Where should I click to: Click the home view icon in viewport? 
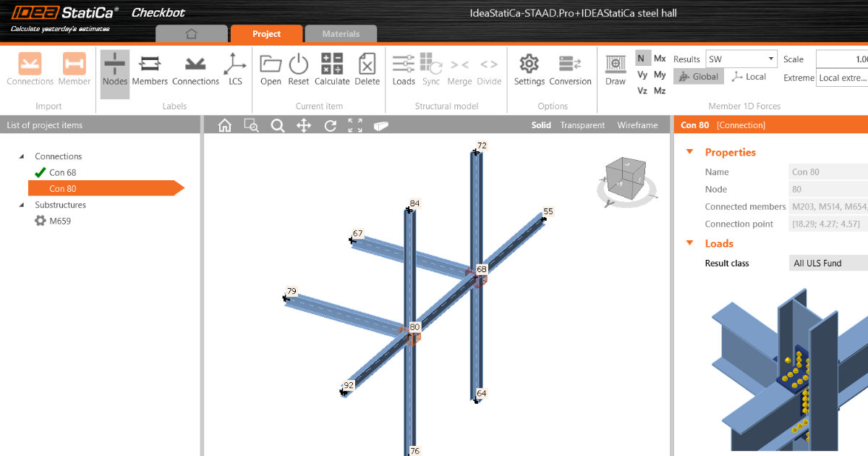[225, 126]
